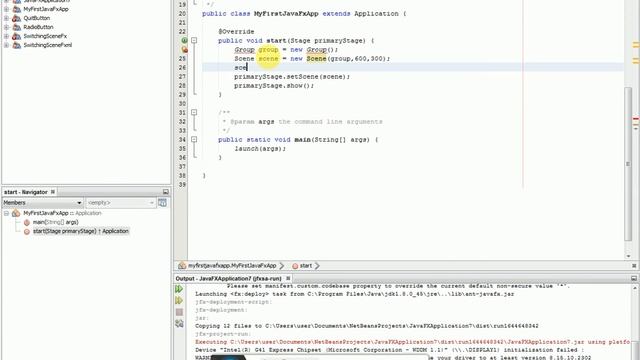Click the SwitchingSceneFxml project icon
The height and width of the screenshot is (360, 640).
pos(16,45)
